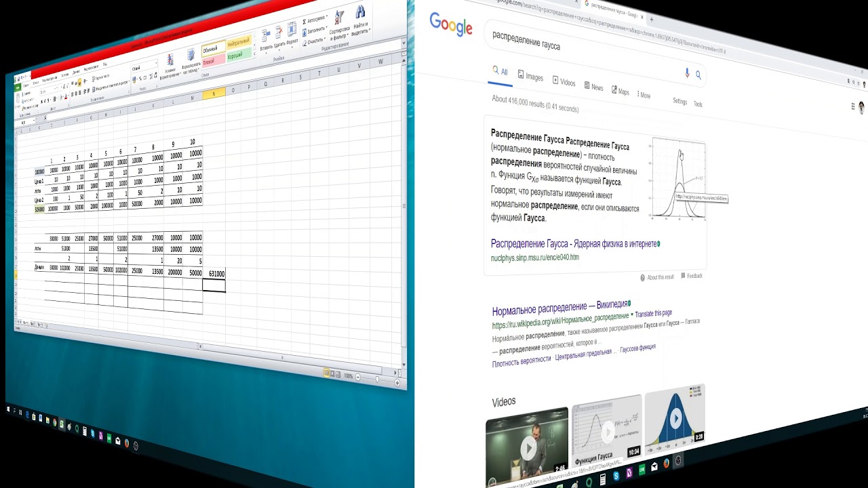Open the Google account avatar
The width and height of the screenshot is (868, 488).
pos(862,108)
